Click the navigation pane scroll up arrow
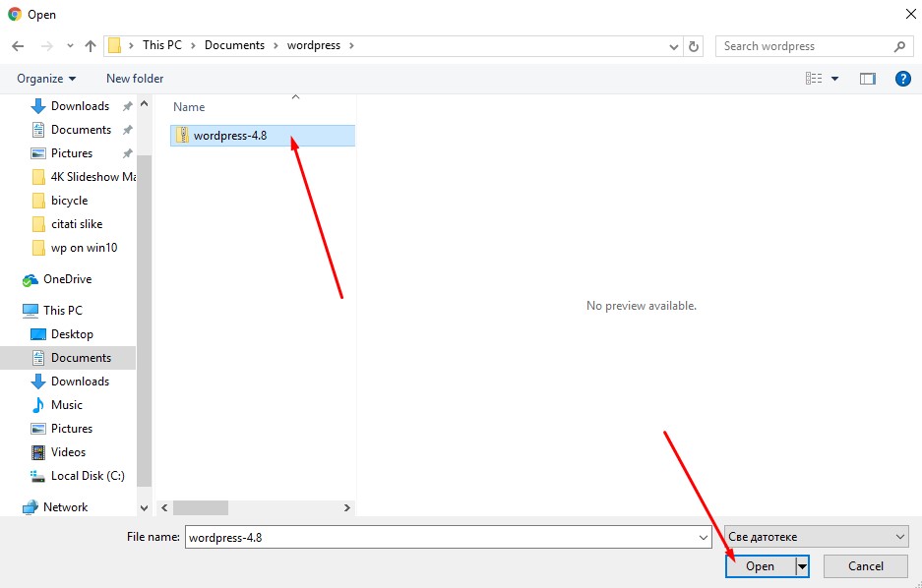Screen dimensions: 922x588 click(x=144, y=104)
